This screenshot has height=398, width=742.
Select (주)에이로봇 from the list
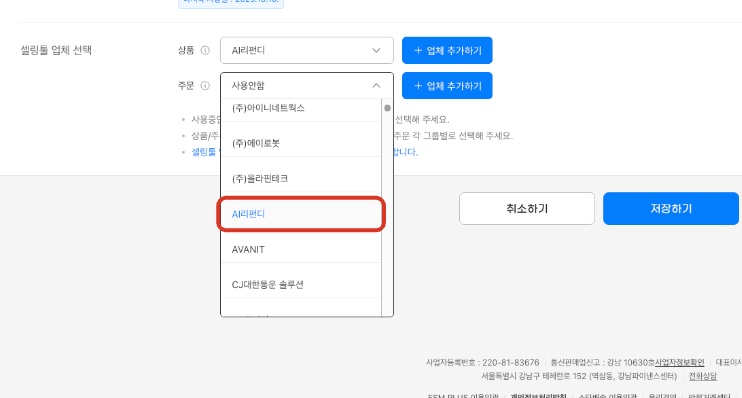tap(301, 143)
